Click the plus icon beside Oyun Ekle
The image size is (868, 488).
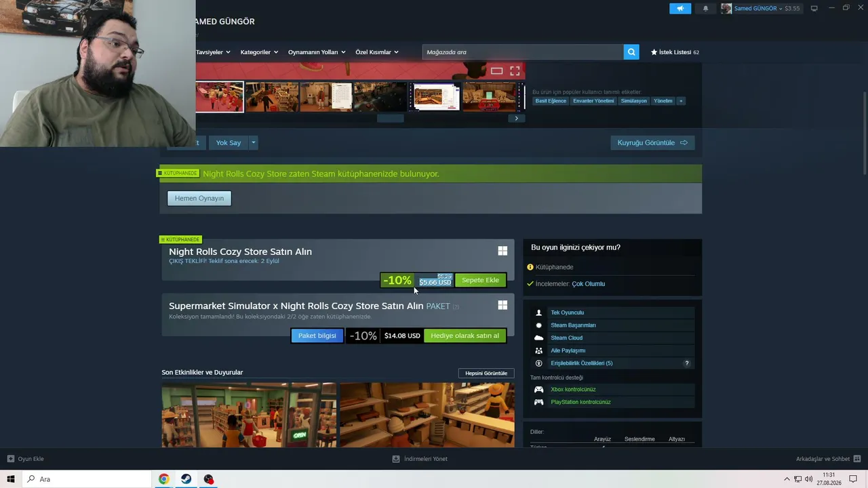click(x=10, y=459)
